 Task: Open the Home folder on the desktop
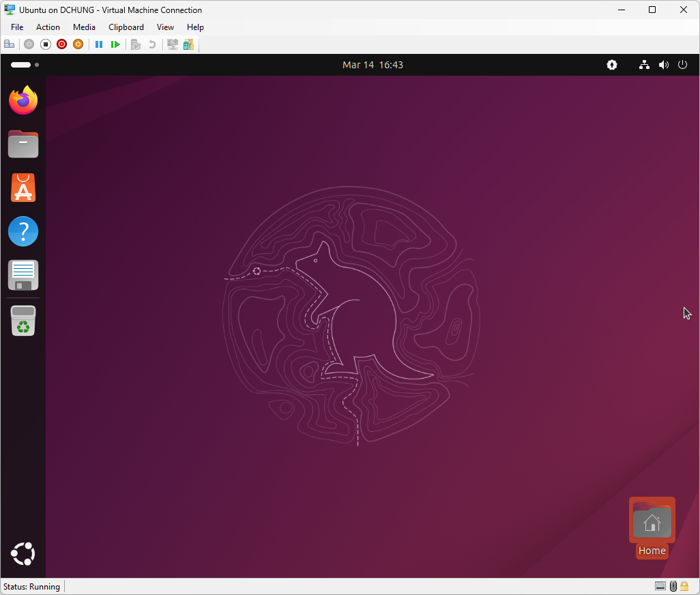652,527
